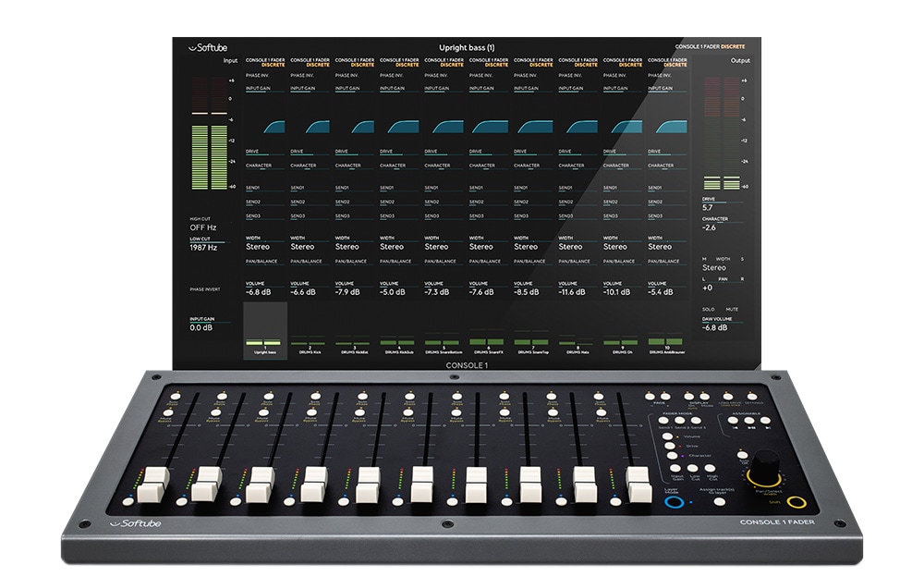
Task: Toggle Mute button on hardware channel 3
Action: pos(262,413)
